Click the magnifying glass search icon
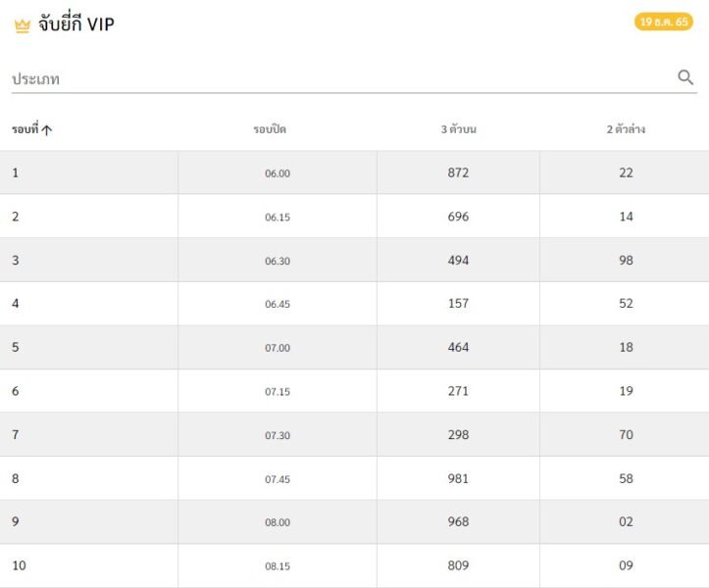The height and width of the screenshot is (588, 709). pyautogui.click(x=685, y=77)
